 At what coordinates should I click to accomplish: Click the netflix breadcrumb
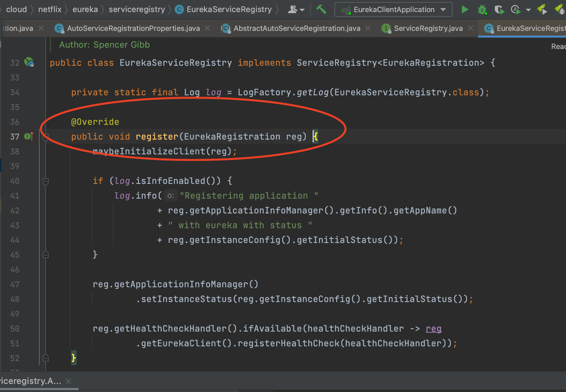point(50,9)
